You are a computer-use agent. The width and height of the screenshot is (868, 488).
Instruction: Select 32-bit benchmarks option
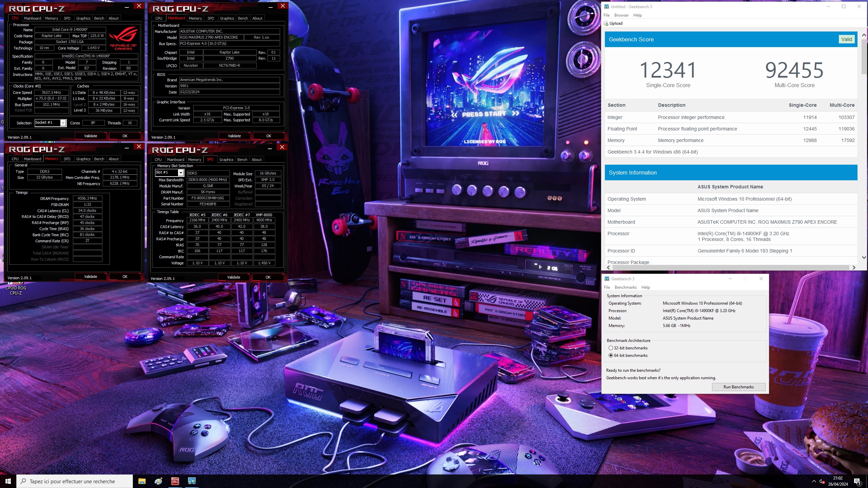(x=628, y=348)
